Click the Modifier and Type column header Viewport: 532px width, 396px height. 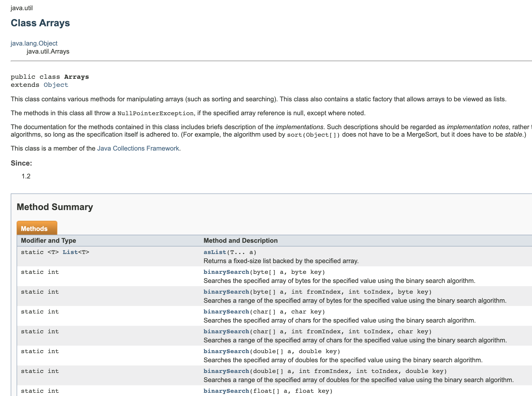[48, 241]
